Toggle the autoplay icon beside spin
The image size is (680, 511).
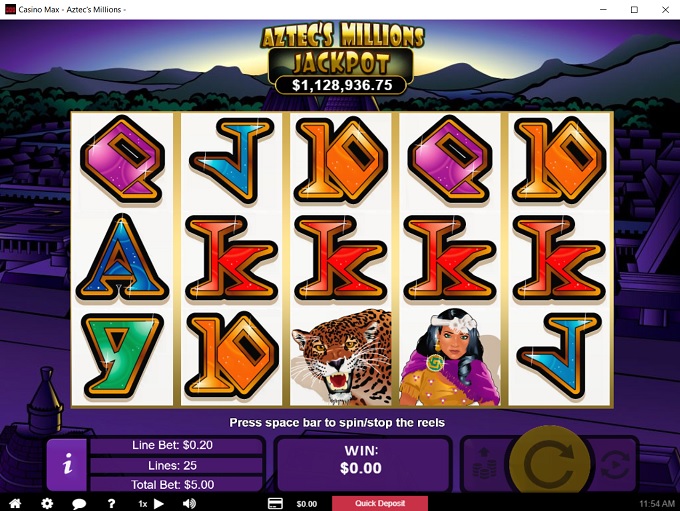click(x=615, y=465)
